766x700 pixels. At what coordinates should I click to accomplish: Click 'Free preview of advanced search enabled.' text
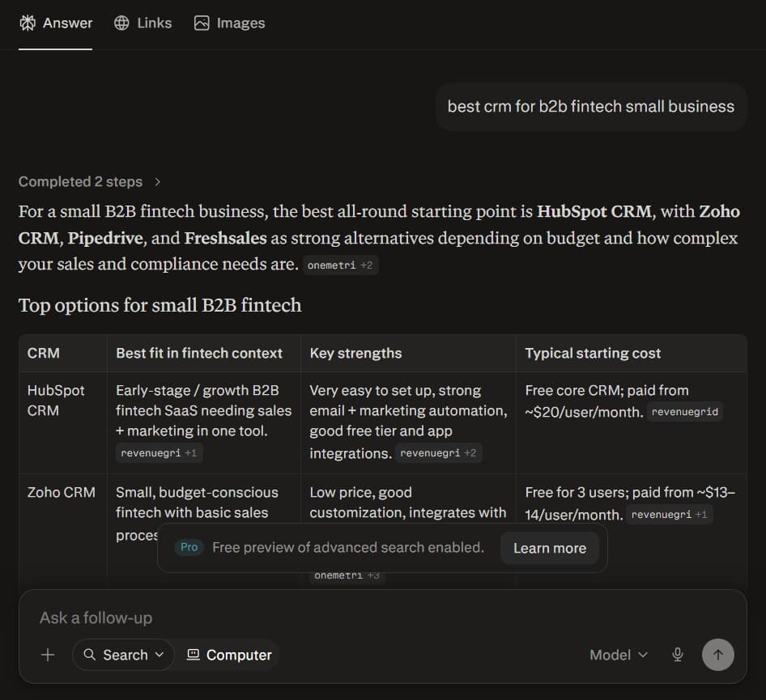[x=348, y=547]
